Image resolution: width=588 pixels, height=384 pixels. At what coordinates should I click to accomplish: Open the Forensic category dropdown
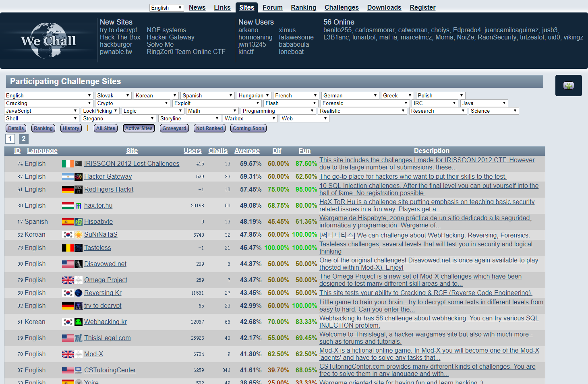pos(365,103)
